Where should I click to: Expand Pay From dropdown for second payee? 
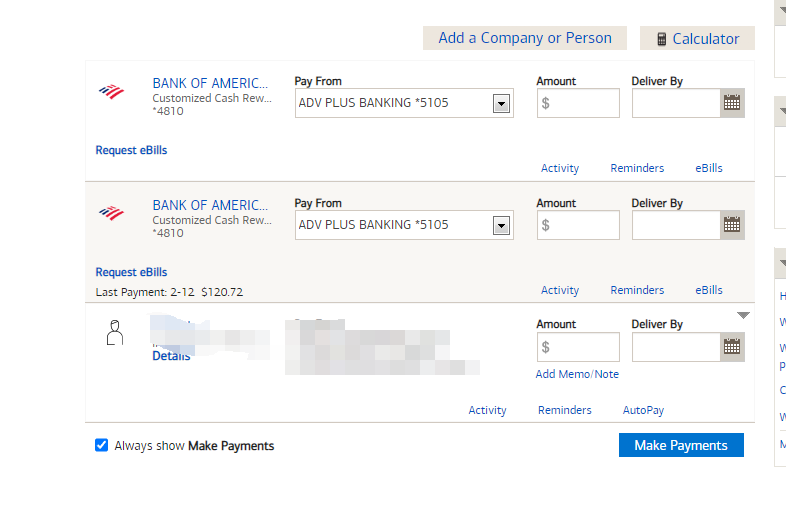click(502, 225)
